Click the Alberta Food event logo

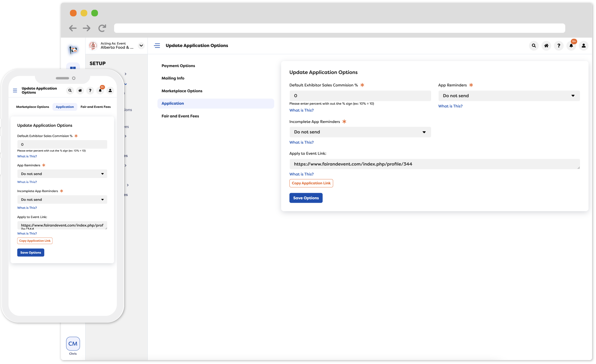click(93, 46)
